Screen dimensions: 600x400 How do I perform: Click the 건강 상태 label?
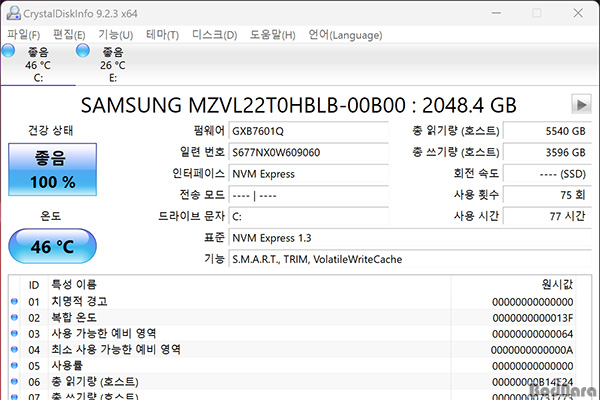tap(51, 131)
